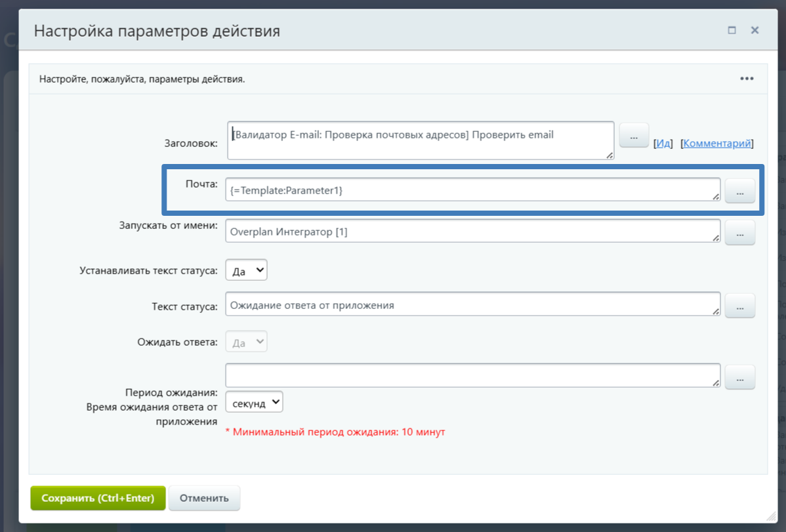This screenshot has width=786, height=532.
Task: Focus the Заголовок text area
Action: click(x=420, y=140)
